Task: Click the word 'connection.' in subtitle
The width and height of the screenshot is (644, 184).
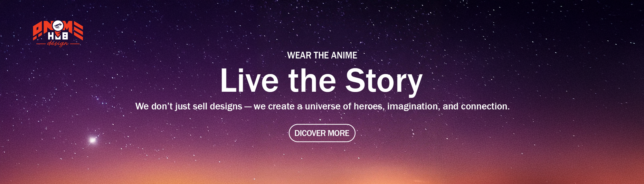Action: (x=485, y=106)
